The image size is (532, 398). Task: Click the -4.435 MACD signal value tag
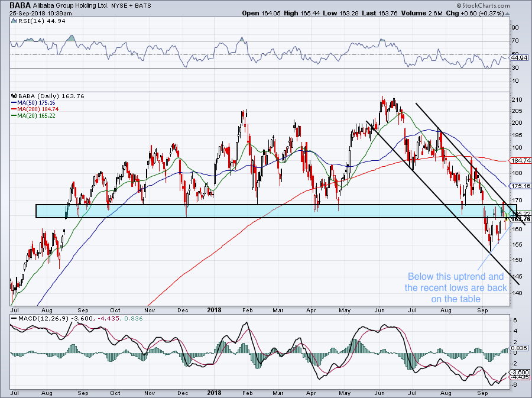521,377
